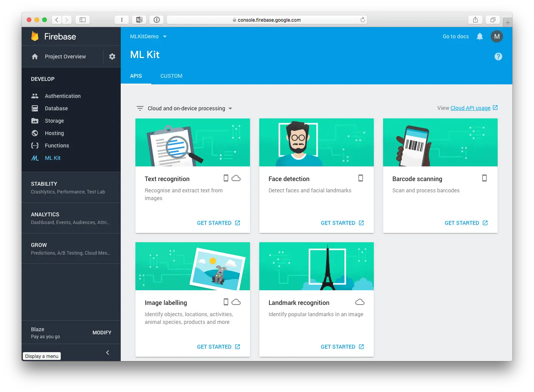Collapse the sidebar with chevron arrow
The image size is (534, 392).
pyautogui.click(x=108, y=353)
